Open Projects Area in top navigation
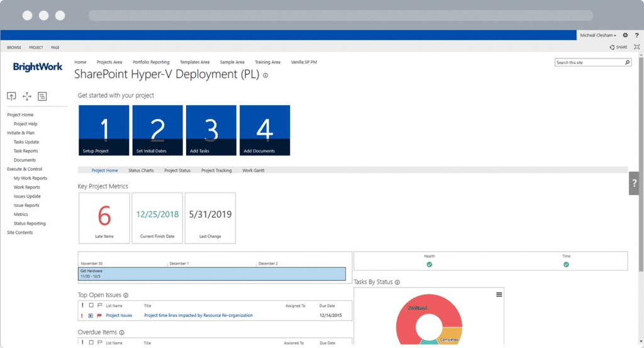The height and width of the screenshot is (348, 644). coord(109,62)
